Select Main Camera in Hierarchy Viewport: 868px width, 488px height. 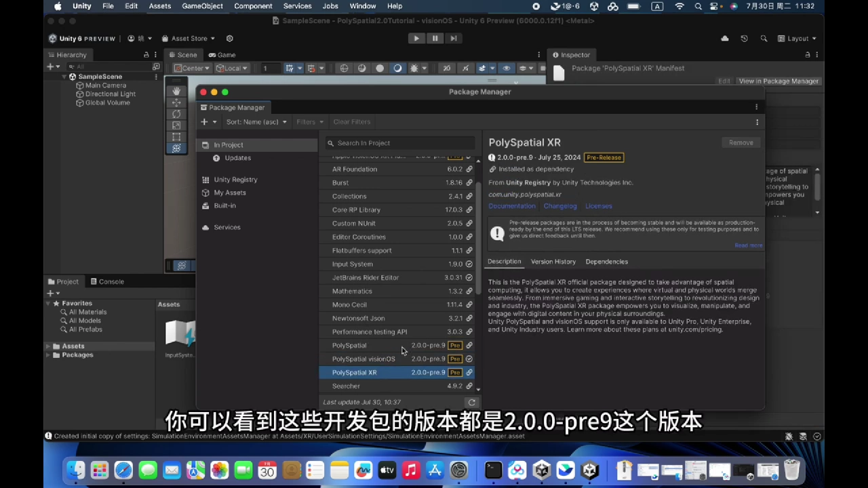105,85
